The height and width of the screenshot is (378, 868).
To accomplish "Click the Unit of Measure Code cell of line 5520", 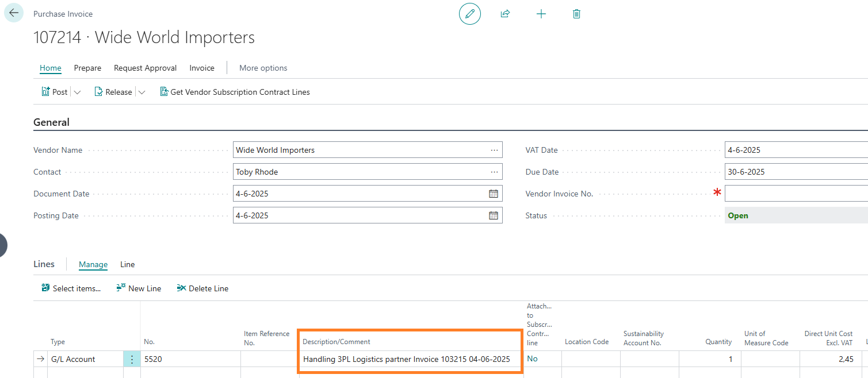I will tap(770, 359).
